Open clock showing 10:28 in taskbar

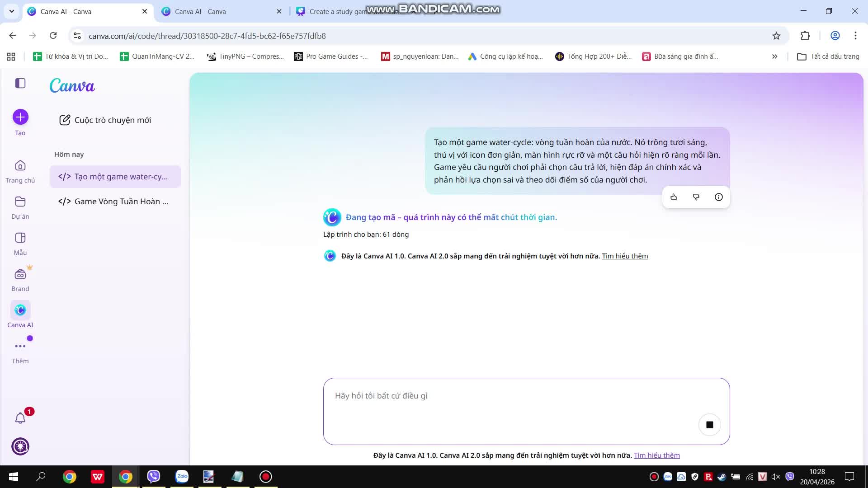point(817,477)
